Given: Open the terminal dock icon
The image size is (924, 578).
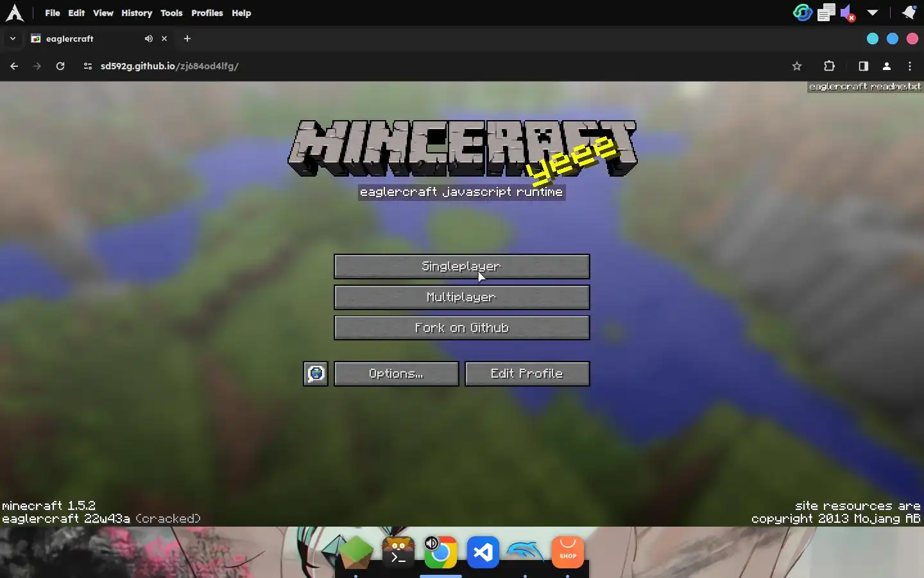Looking at the screenshot, I should (x=398, y=552).
